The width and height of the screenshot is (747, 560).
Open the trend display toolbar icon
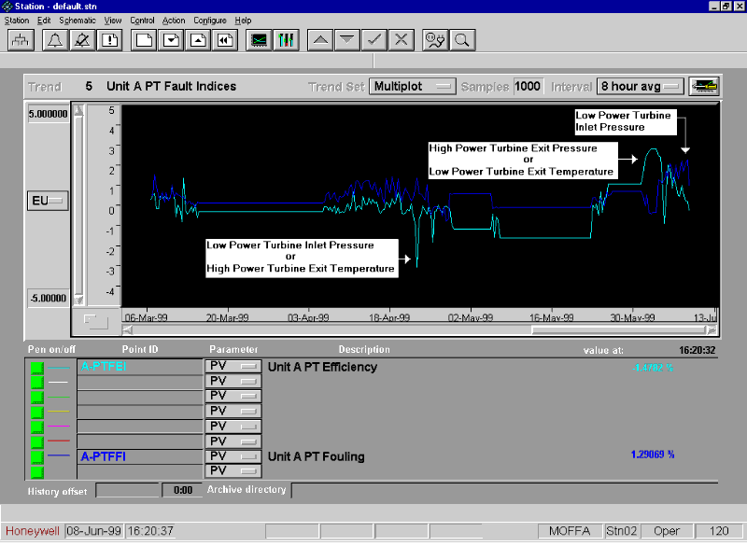pos(260,40)
